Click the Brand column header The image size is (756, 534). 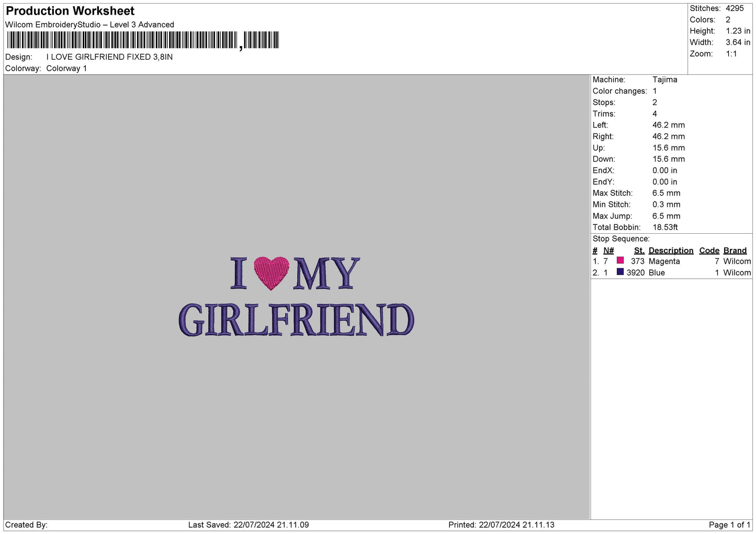735,251
